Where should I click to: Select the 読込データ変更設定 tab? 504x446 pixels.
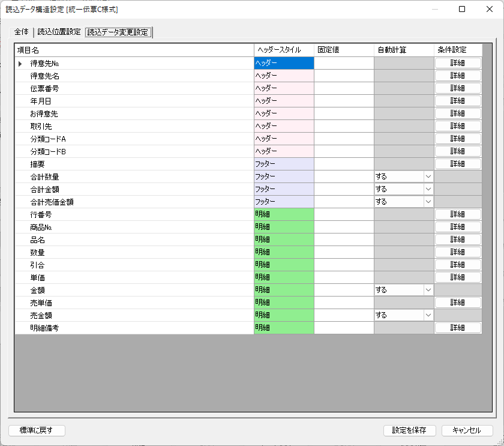click(x=118, y=32)
